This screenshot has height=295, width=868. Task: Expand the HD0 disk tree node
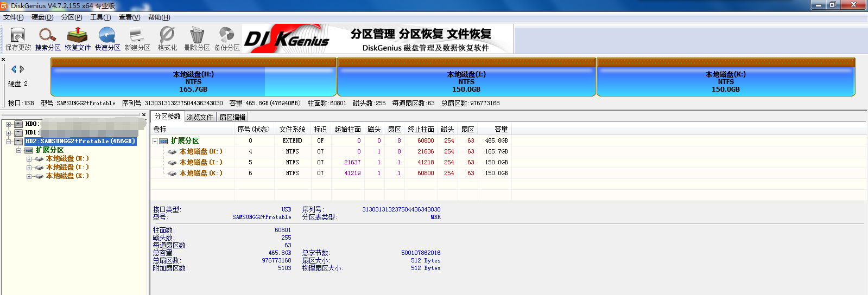(x=8, y=124)
